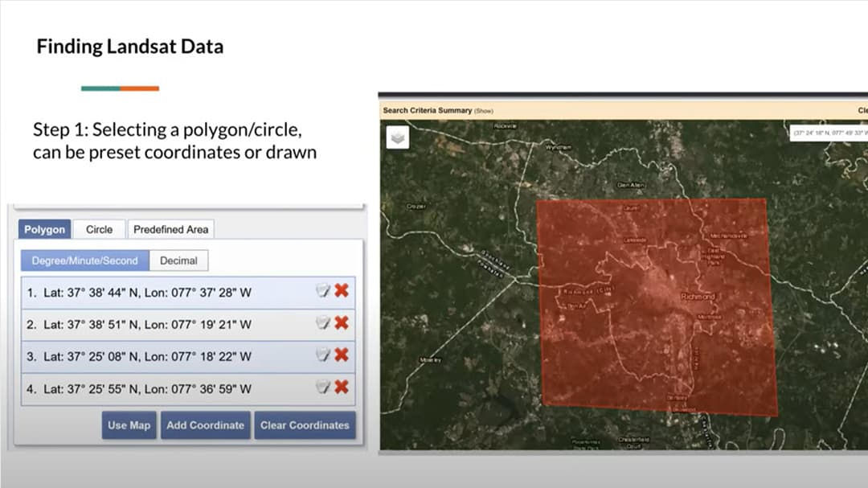Expand the Search Criteria Summary with Show
Viewport: 868px width, 488px height.
(x=483, y=111)
